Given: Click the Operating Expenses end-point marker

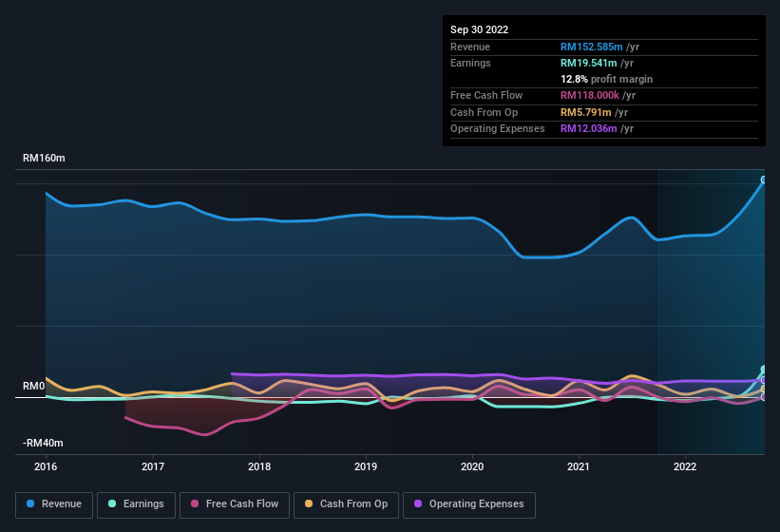Looking at the screenshot, I should (764, 380).
